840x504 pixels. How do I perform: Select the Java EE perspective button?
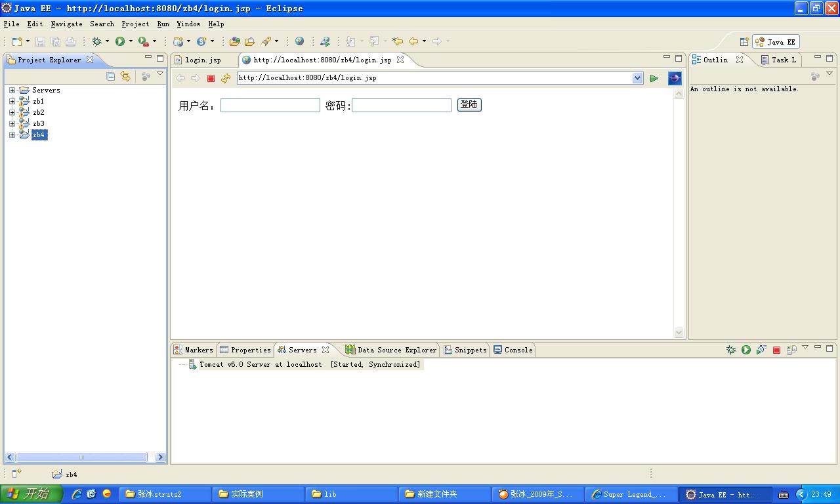click(776, 41)
